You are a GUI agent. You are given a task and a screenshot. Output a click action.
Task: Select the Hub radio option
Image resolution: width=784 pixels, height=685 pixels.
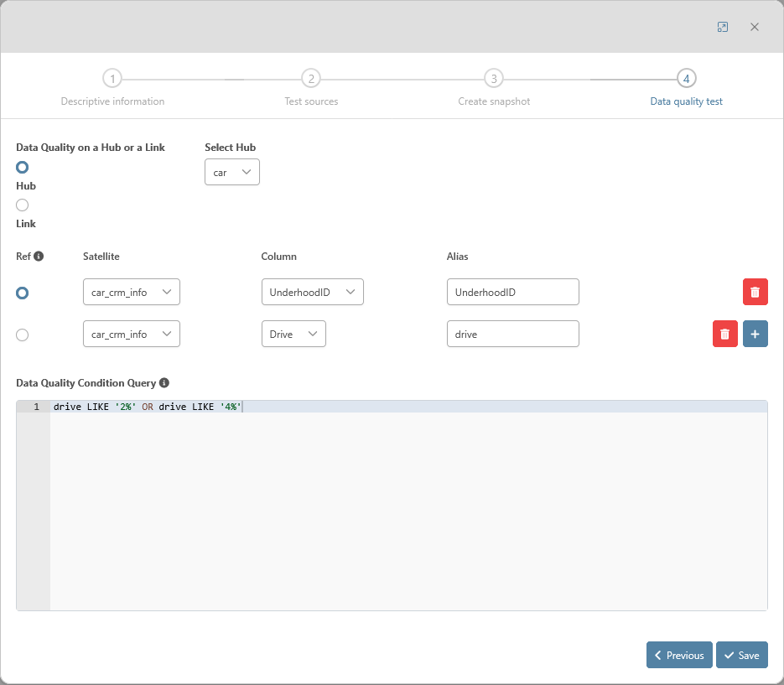(23, 167)
